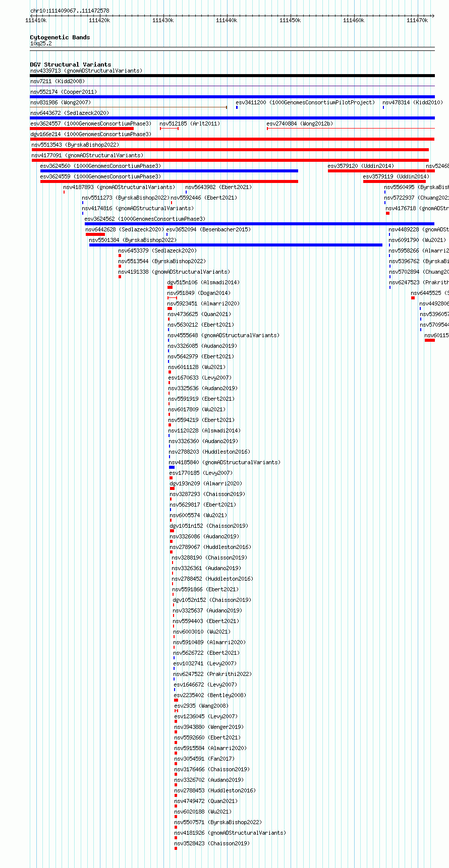This screenshot has height=868, width=449.
Task: Select nsv6453379 (Sedlazeck2020) label
Action: 157,251
